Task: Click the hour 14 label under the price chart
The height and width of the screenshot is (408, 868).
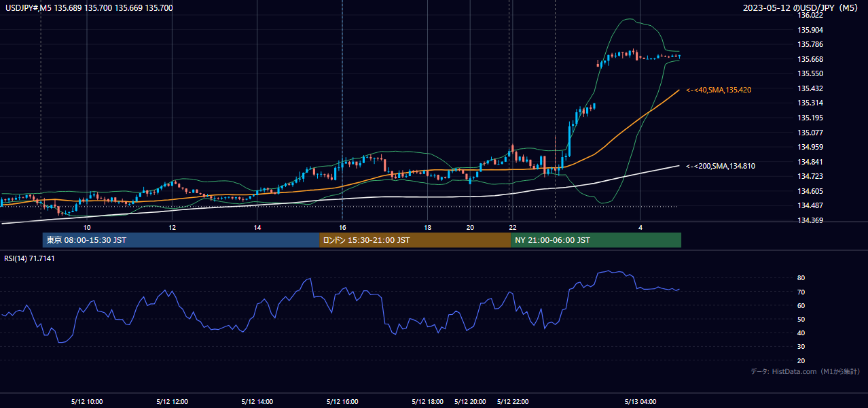Action: (x=257, y=227)
